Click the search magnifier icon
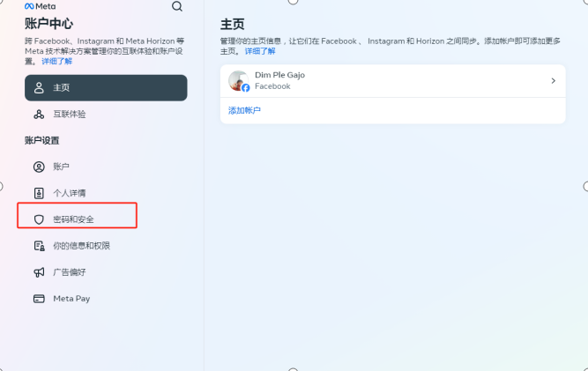 point(177,6)
